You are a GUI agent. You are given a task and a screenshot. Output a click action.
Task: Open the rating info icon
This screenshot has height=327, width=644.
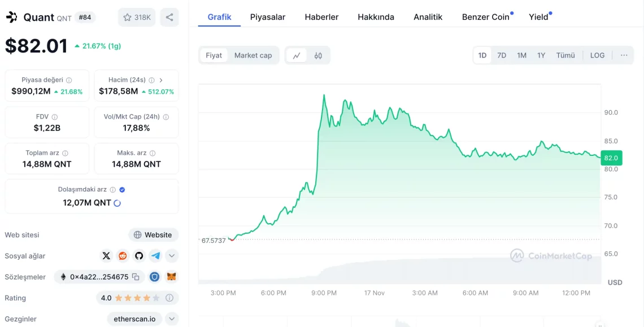169,298
